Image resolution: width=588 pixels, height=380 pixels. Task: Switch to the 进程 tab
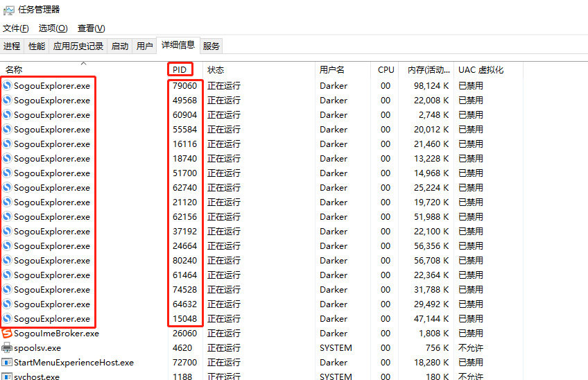[12, 46]
